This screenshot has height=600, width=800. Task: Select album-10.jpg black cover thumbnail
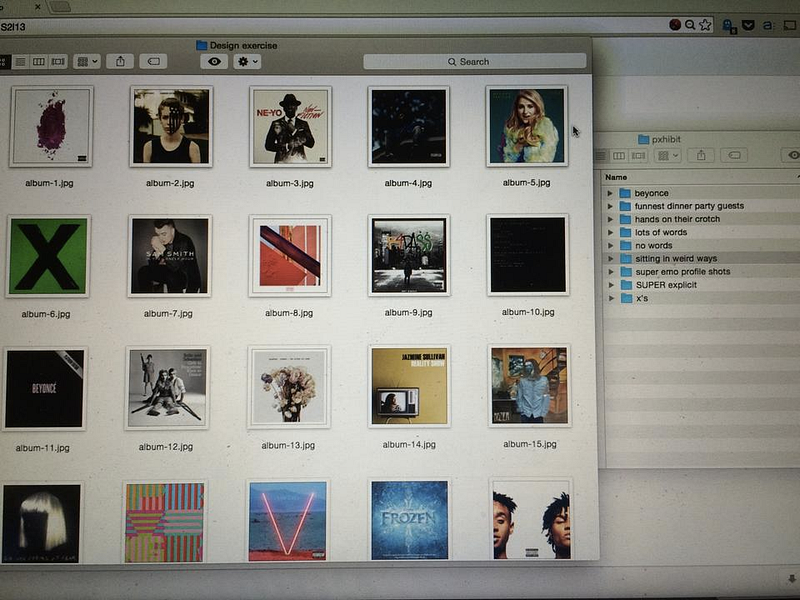(528, 255)
